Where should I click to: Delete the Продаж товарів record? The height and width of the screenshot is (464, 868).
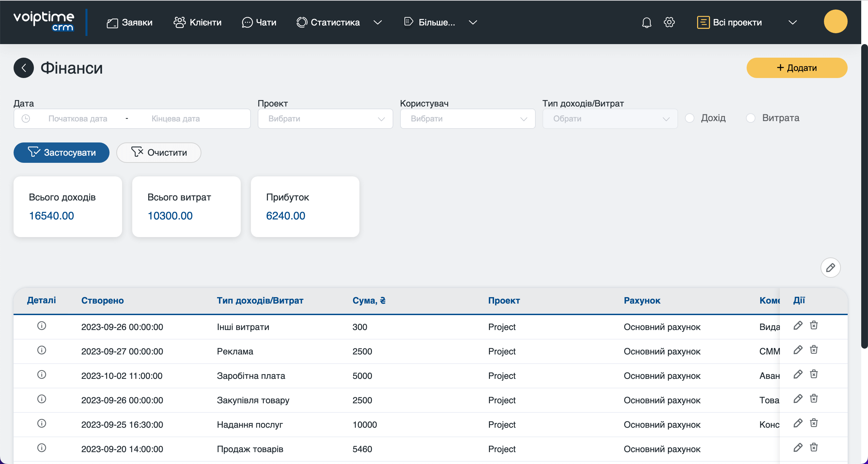(x=814, y=447)
